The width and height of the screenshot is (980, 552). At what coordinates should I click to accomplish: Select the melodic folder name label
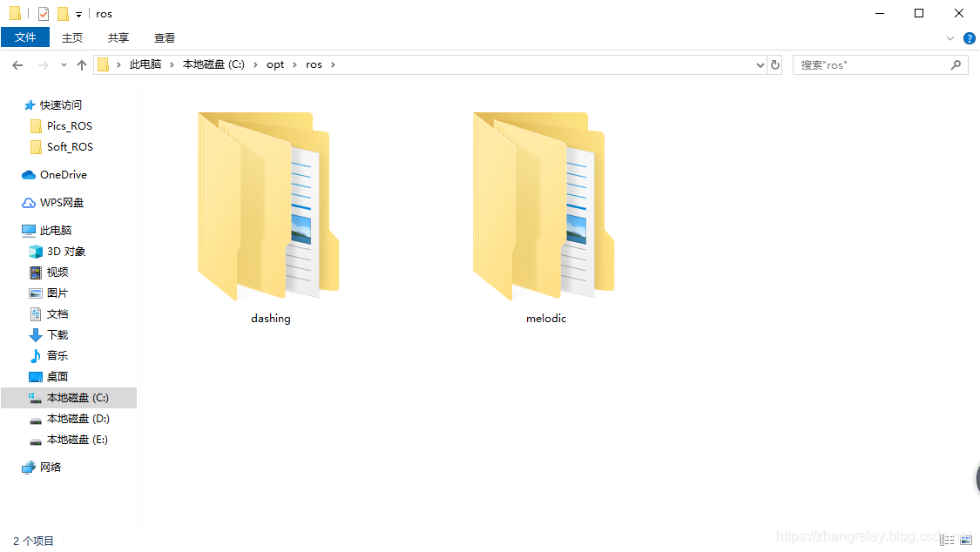[545, 319]
